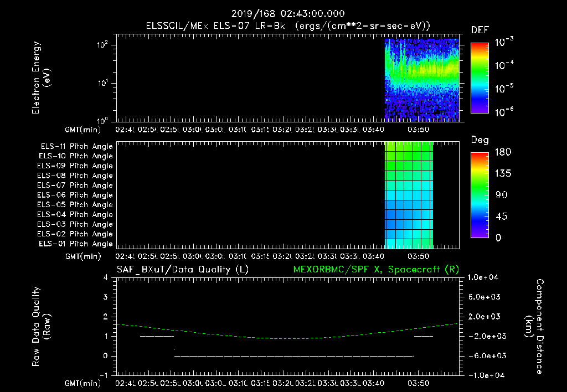Click the 03:50 tick label under spectrogram
This screenshot has height=392, width=567.
(419, 130)
